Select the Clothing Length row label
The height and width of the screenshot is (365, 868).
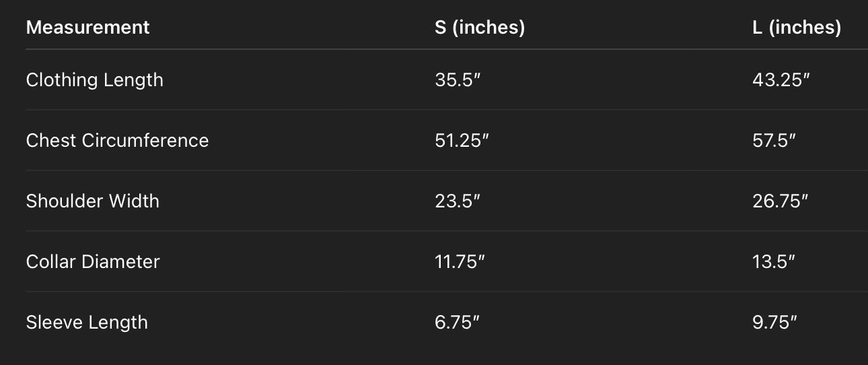[94, 80]
